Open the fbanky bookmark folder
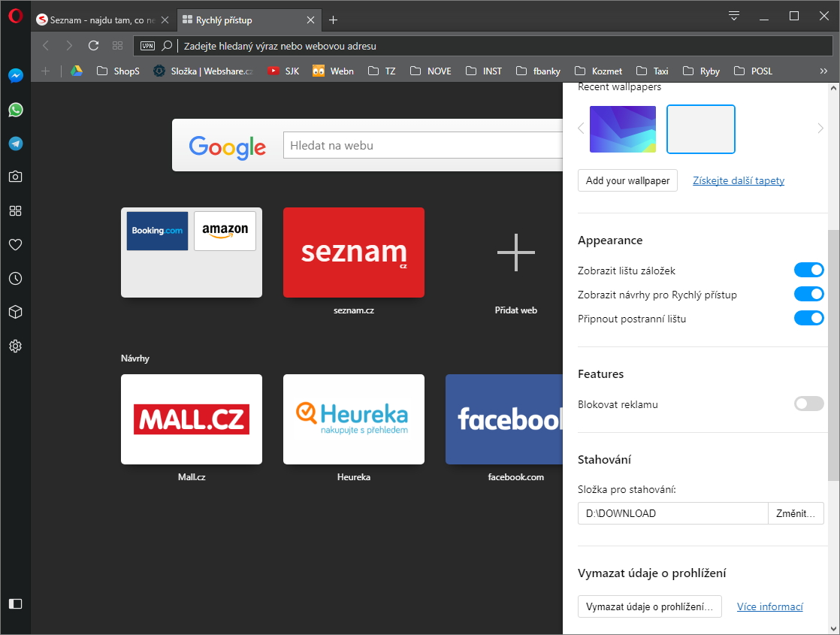Viewport: 840px width, 635px height. 538,71
